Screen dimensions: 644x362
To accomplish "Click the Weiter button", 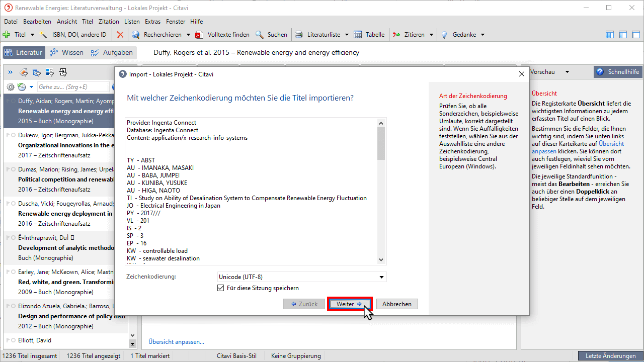I will pyautogui.click(x=349, y=304).
